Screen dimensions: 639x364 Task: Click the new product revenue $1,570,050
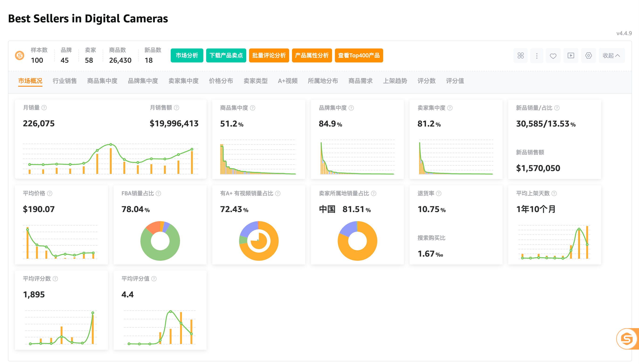(x=538, y=168)
